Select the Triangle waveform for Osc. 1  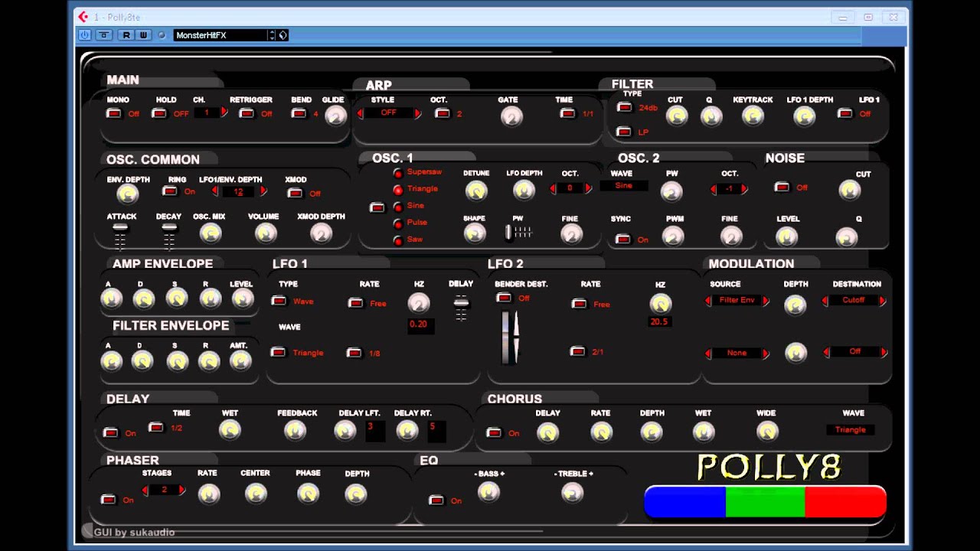click(x=398, y=190)
